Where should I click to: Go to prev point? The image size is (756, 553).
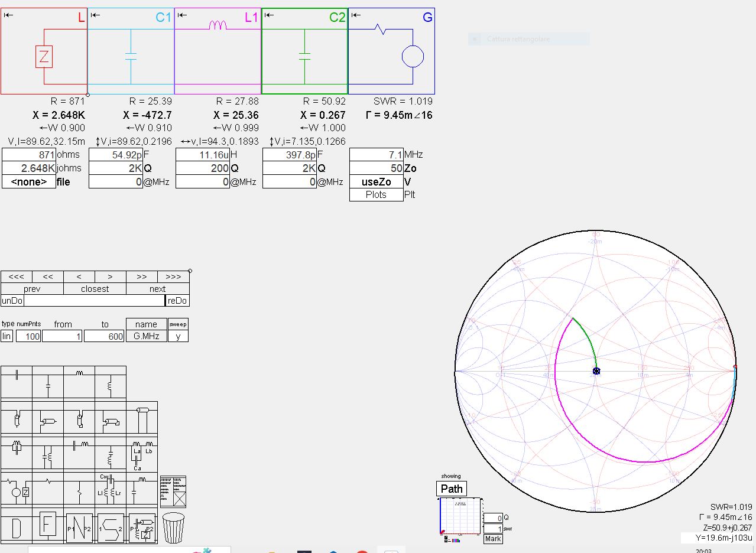tap(32, 289)
